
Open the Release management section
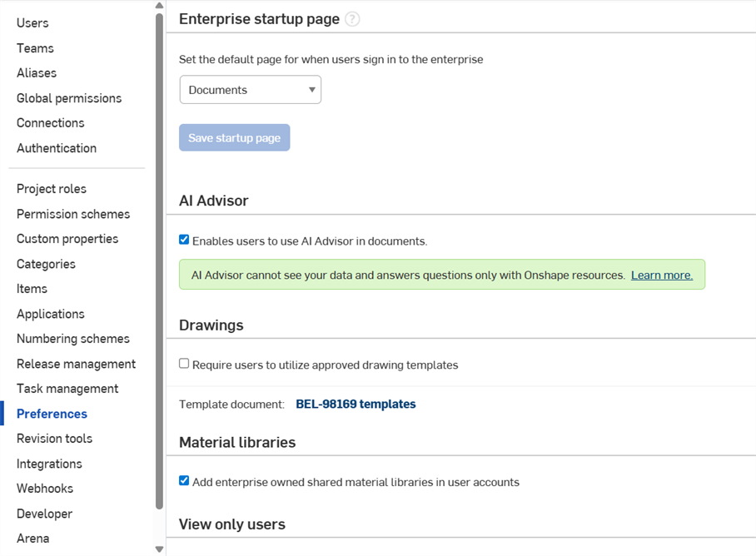click(76, 363)
